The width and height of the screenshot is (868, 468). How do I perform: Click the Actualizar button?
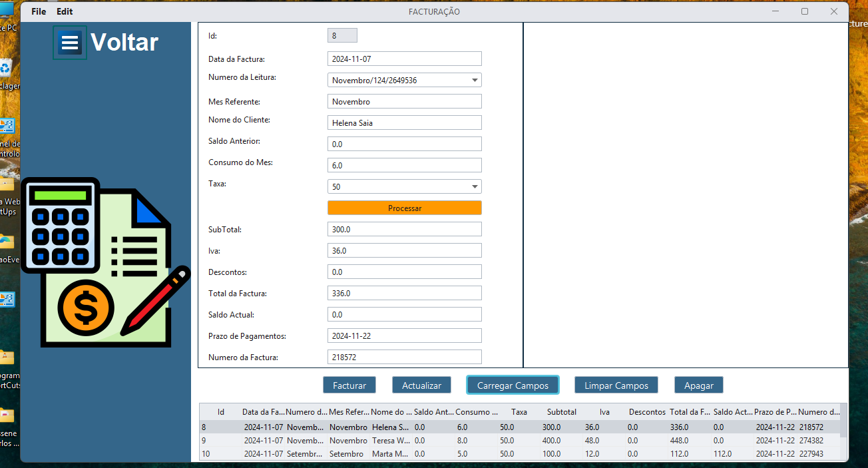point(421,385)
